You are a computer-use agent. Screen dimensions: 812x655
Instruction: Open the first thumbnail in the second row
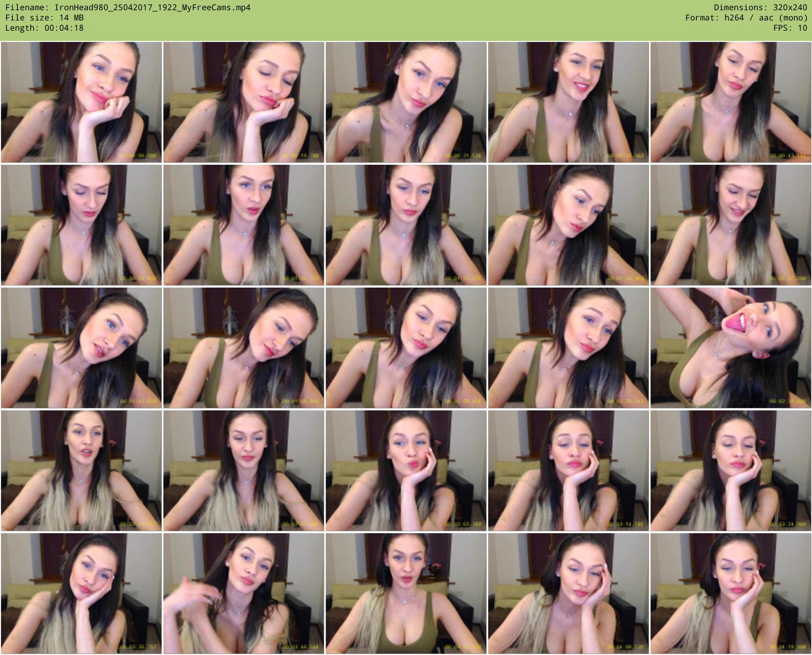81,225
